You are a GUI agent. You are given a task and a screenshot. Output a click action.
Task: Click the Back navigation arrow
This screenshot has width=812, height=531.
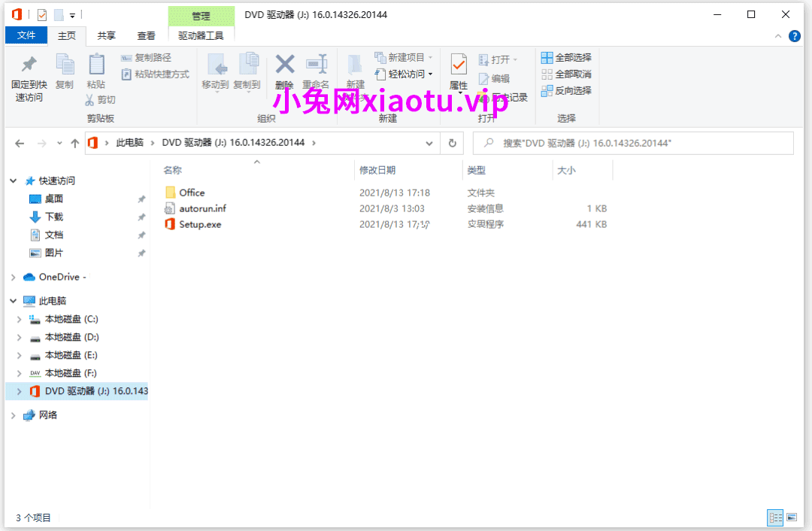(x=20, y=144)
